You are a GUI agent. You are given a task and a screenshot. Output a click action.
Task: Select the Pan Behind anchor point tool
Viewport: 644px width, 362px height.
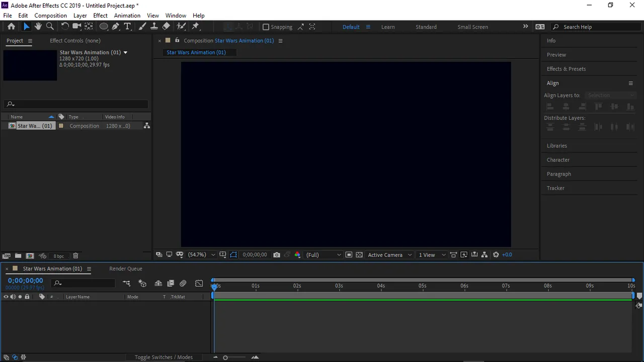(89, 27)
